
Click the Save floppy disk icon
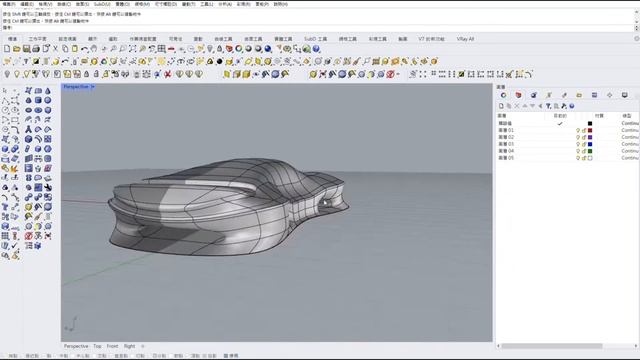pyautogui.click(x=26, y=49)
